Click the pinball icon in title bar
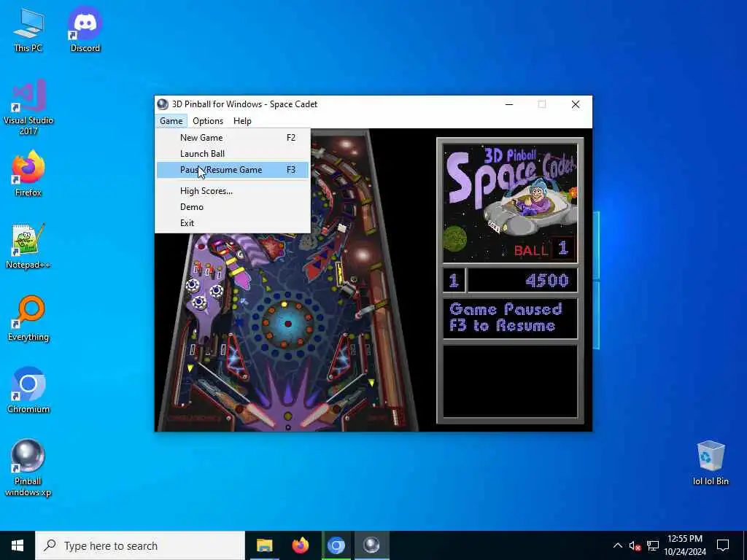747x560 pixels. click(163, 104)
